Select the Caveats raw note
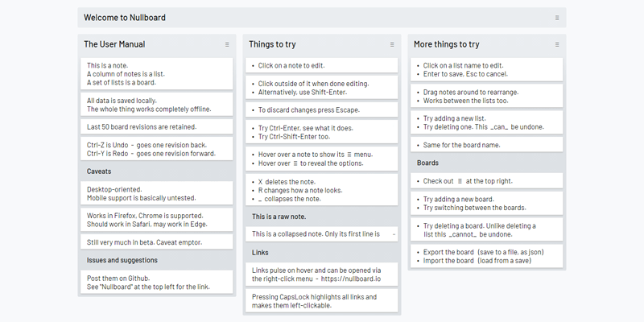This screenshot has width=644, height=322. 157,171
